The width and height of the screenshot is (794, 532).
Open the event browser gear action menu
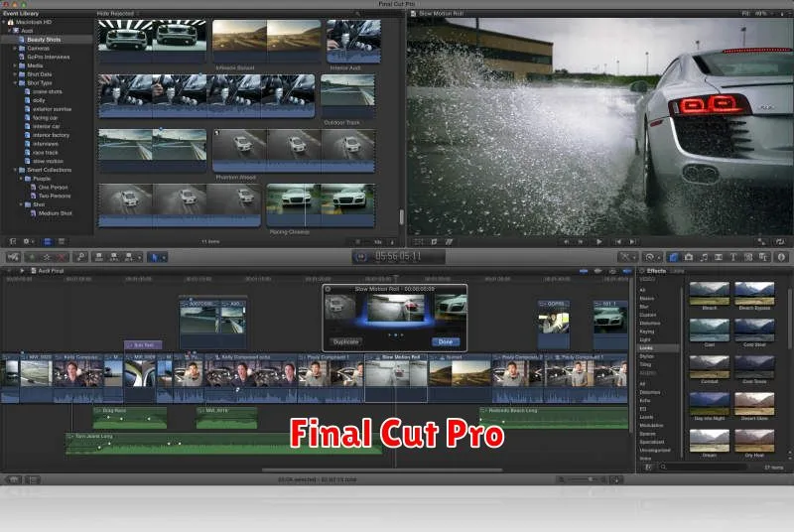click(x=29, y=242)
